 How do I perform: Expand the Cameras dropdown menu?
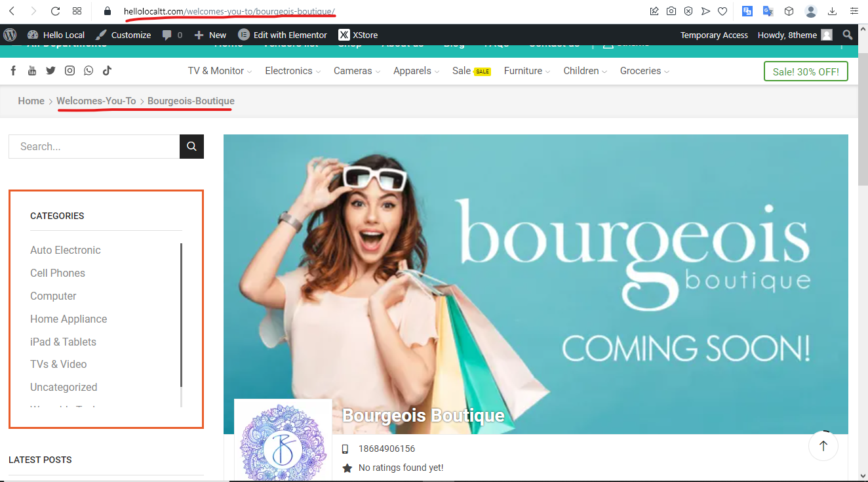(x=357, y=71)
